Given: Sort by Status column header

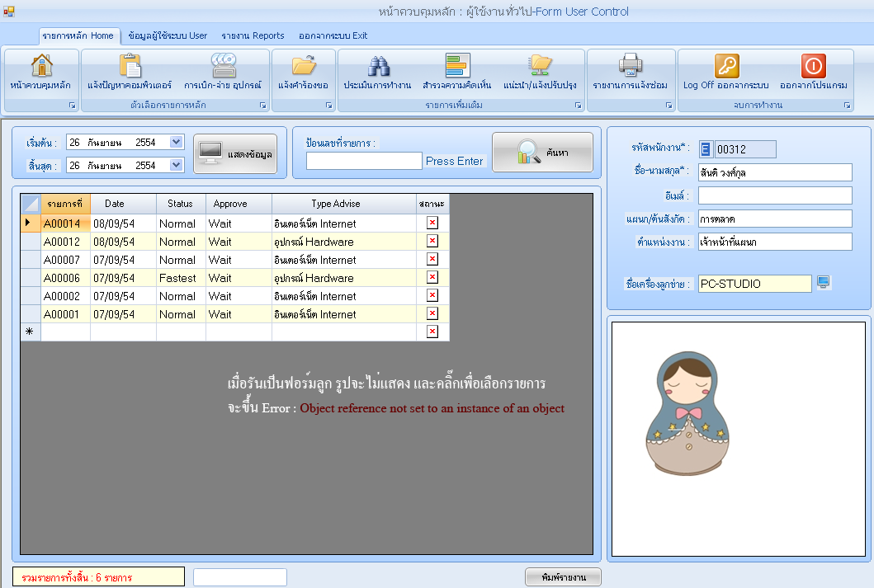Looking at the screenshot, I should click(181, 204).
